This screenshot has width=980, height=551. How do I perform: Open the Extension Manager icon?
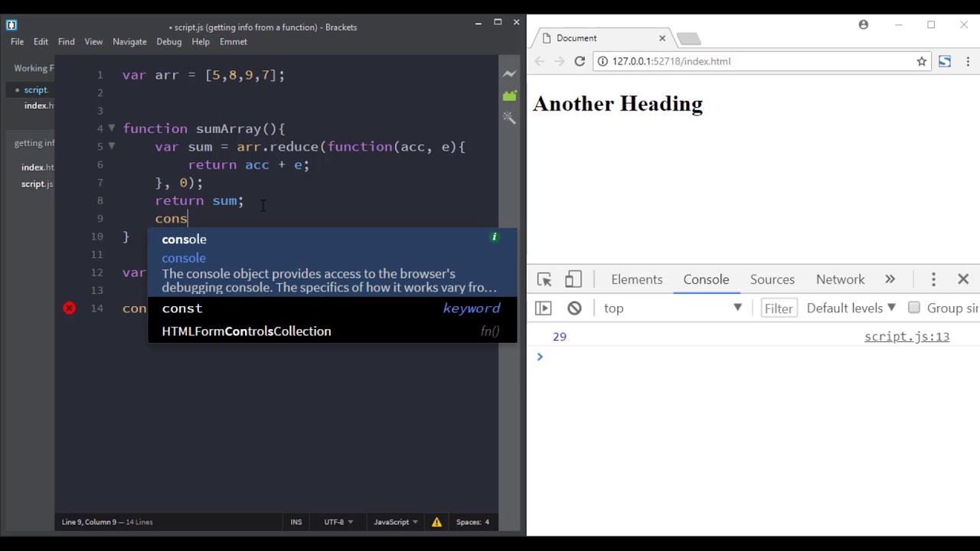tap(509, 96)
